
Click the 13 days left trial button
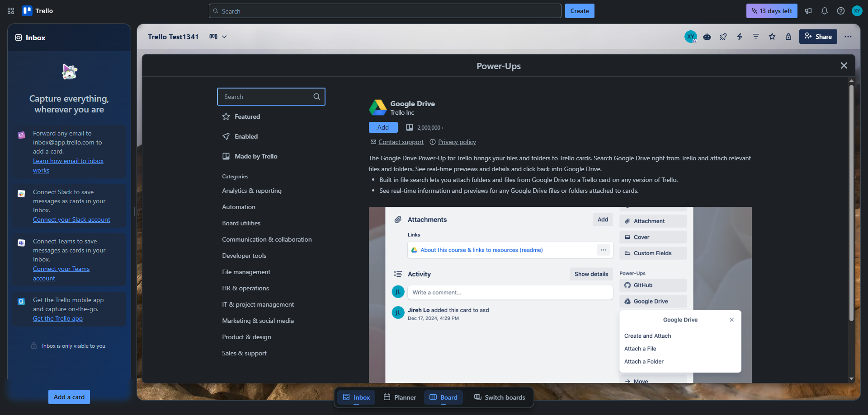[772, 11]
